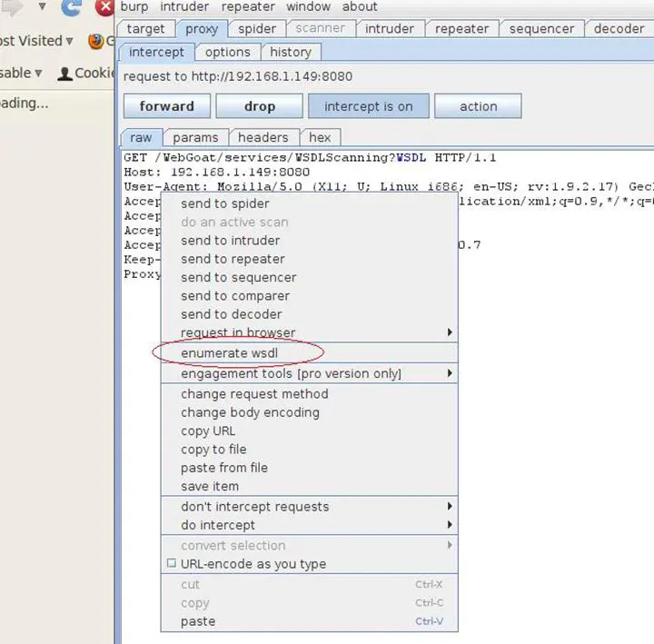The height and width of the screenshot is (644, 654).
Task: Toggle the intercept is on button
Action: tap(368, 106)
